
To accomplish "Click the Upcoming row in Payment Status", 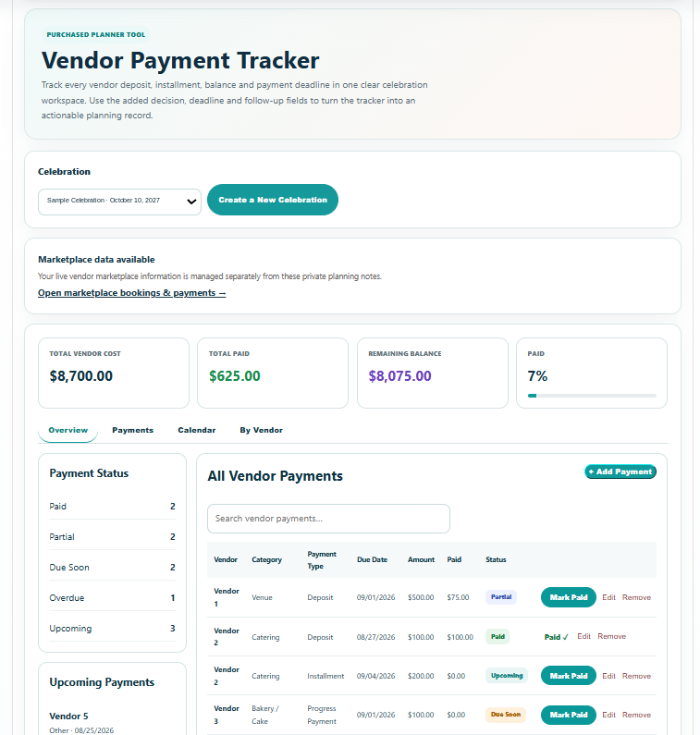I will click(x=112, y=628).
